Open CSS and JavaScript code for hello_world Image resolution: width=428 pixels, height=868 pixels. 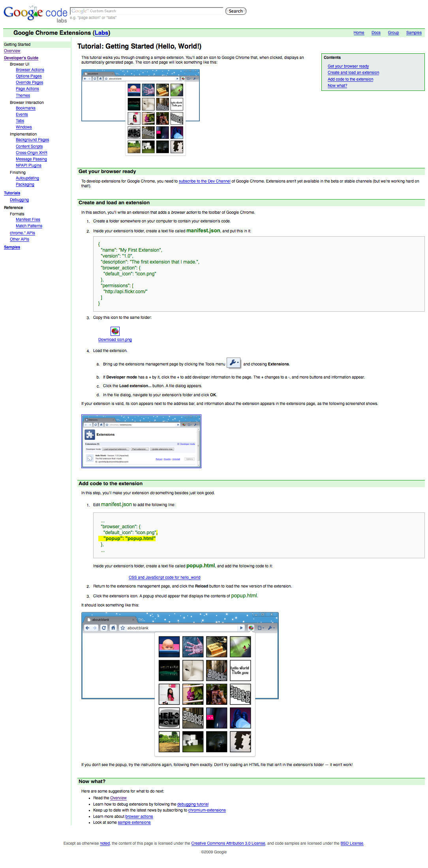[x=164, y=578]
